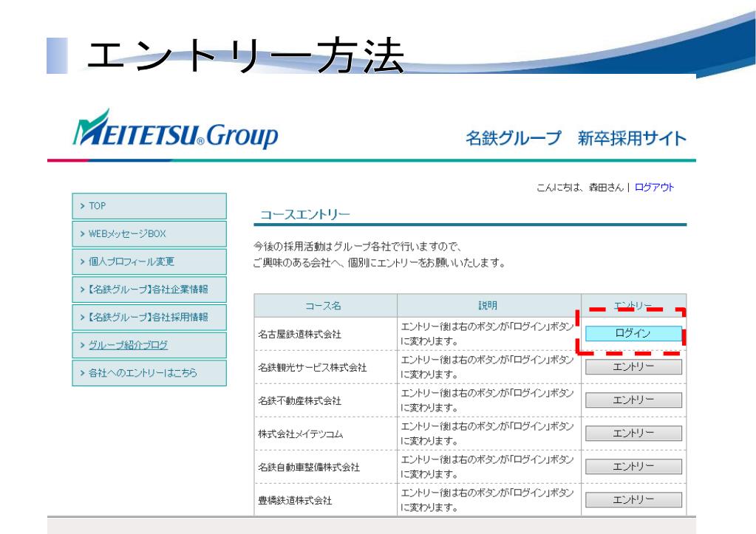The width and height of the screenshot is (756, 534).
Task: Select 個人プロフィール変更 in the sidebar
Action: (x=149, y=261)
